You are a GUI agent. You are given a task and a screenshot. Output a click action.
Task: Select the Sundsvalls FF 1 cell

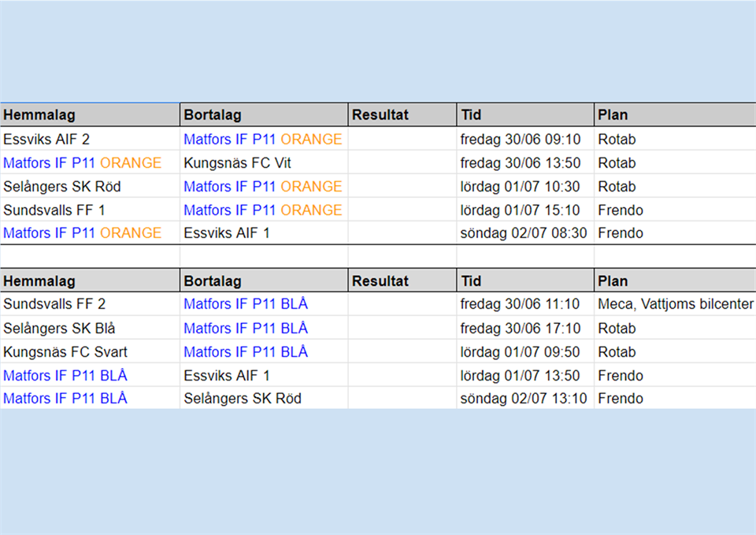click(x=54, y=210)
